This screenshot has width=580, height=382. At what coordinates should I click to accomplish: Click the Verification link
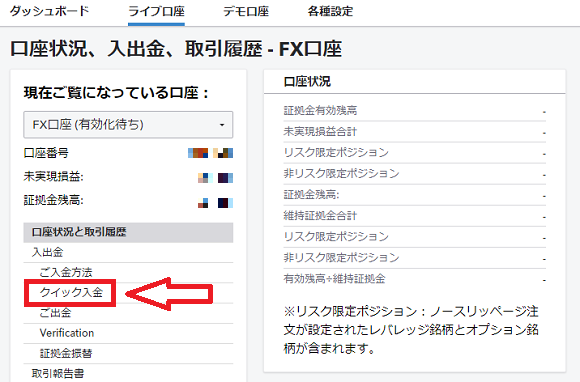(67, 333)
